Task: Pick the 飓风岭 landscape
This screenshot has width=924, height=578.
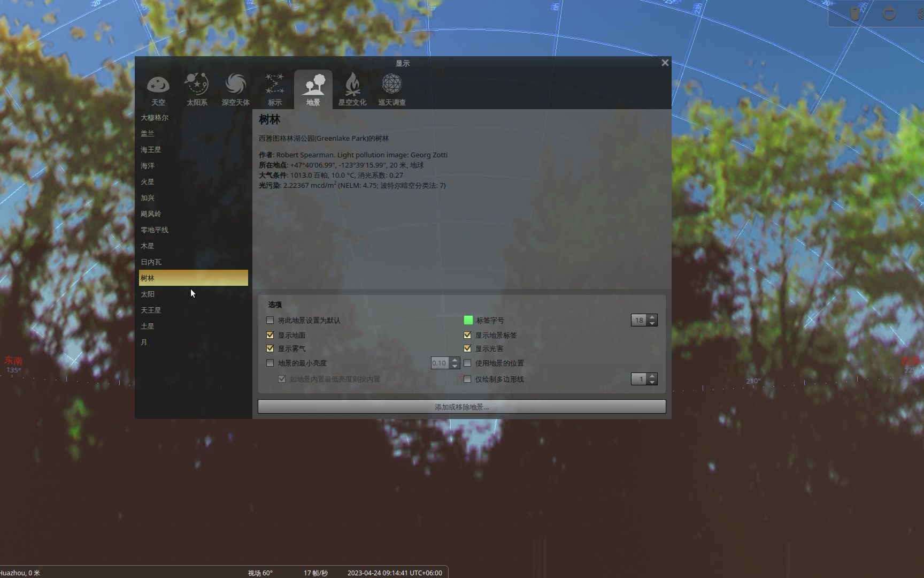Action: click(x=194, y=214)
